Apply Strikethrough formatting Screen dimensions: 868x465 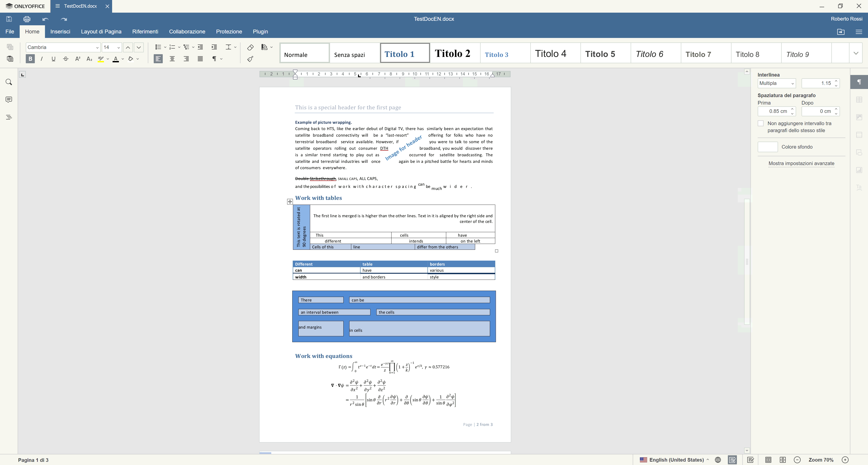tap(66, 59)
